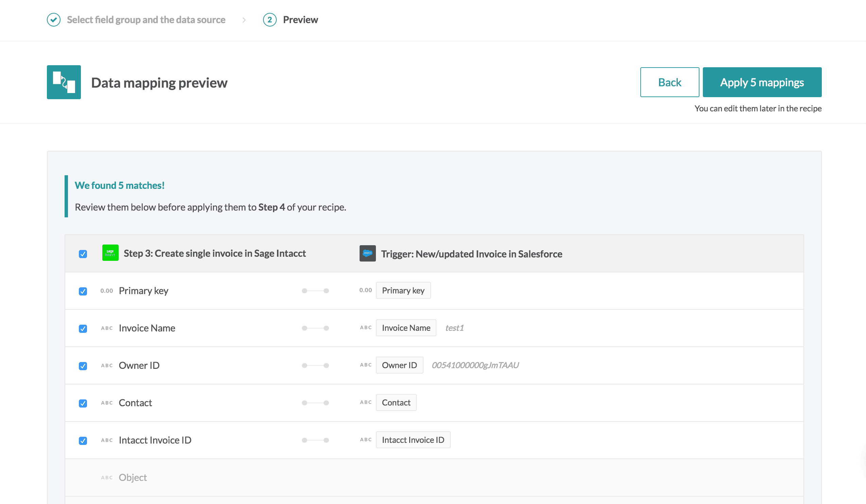This screenshot has height=504, width=866.
Task: Click 'Step 3: Create single invoice in Sage Intacct'
Action: (x=214, y=253)
